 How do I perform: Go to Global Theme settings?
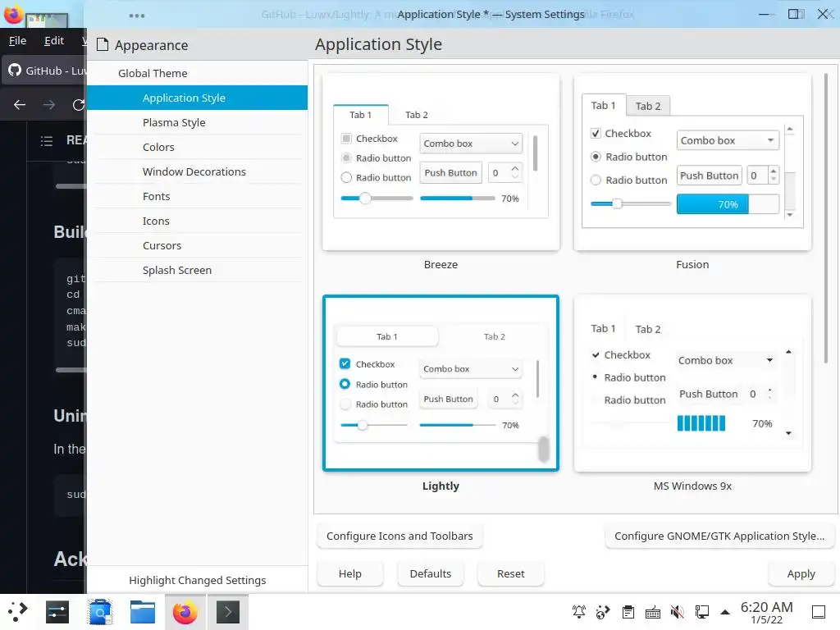click(197, 73)
